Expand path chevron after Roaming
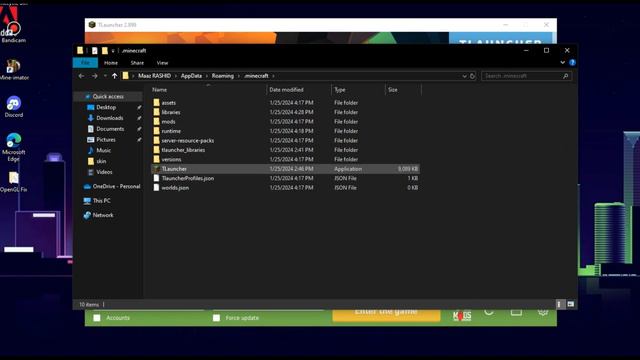 (239, 76)
